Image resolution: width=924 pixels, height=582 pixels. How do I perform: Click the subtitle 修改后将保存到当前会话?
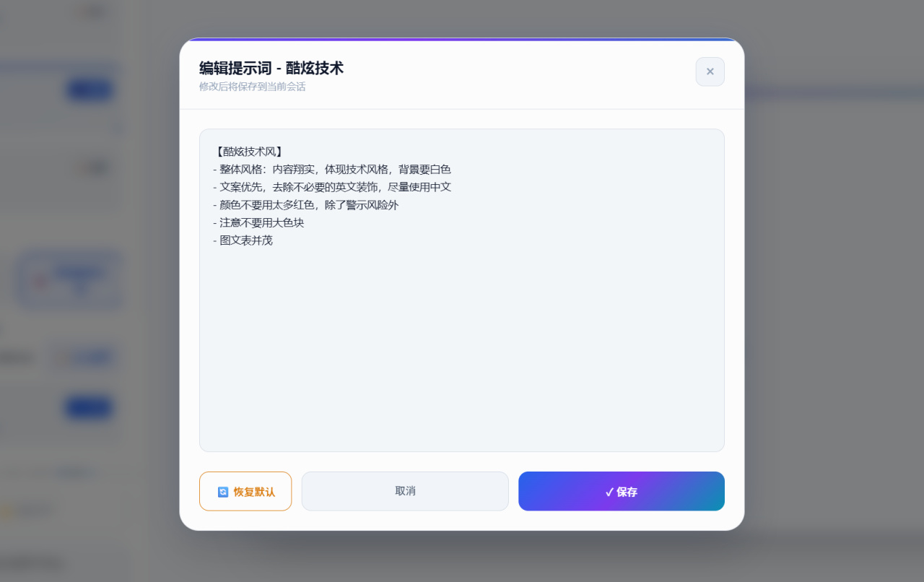[x=253, y=87]
